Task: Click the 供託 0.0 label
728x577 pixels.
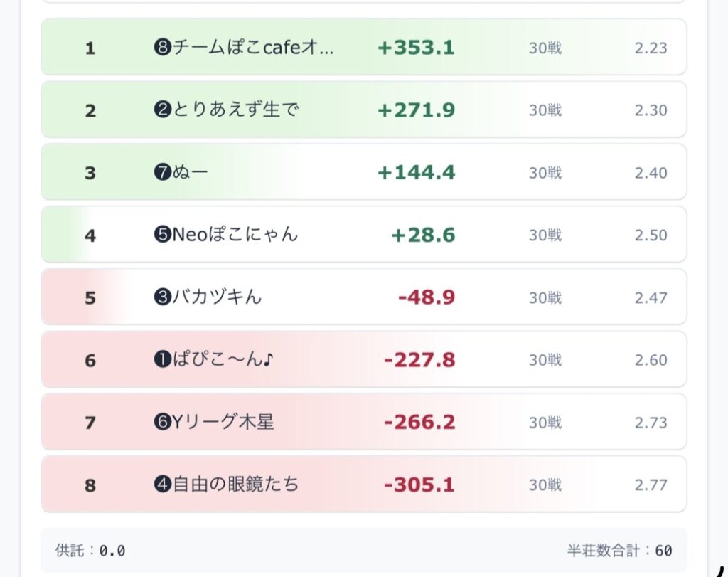Action: [x=90, y=551]
